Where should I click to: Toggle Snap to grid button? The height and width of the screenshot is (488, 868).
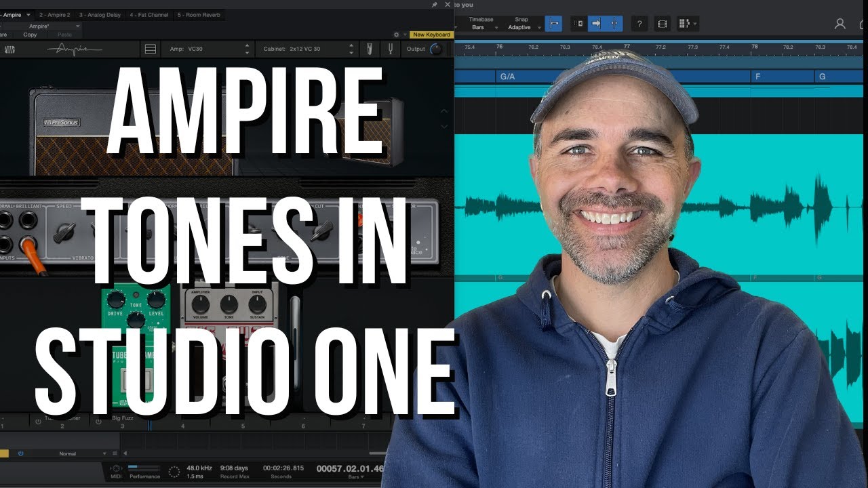click(x=553, y=24)
